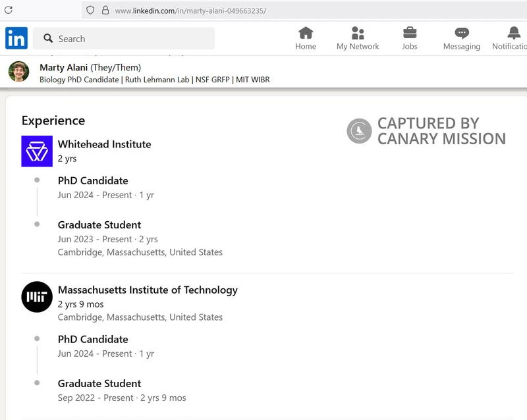
Task: Open the Massachusetts Institute of Technology link
Action: coord(148,290)
